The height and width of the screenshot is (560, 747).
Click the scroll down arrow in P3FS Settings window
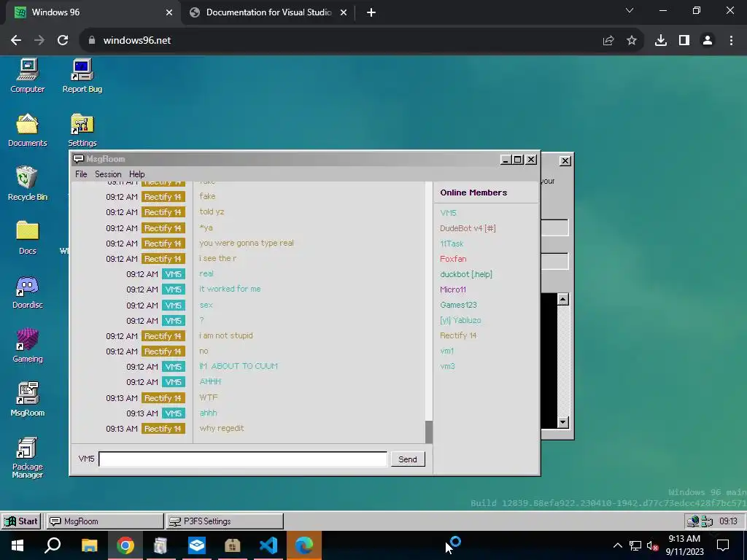click(563, 422)
